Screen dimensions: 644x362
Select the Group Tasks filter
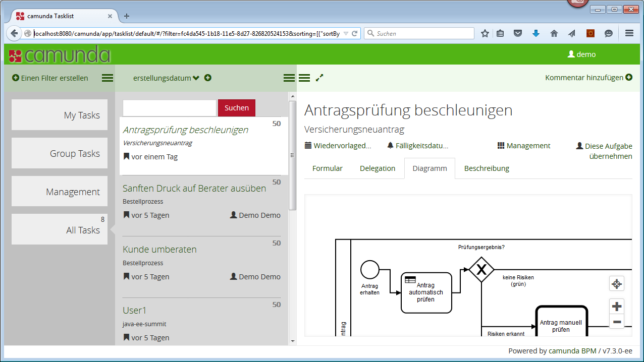tap(60, 153)
